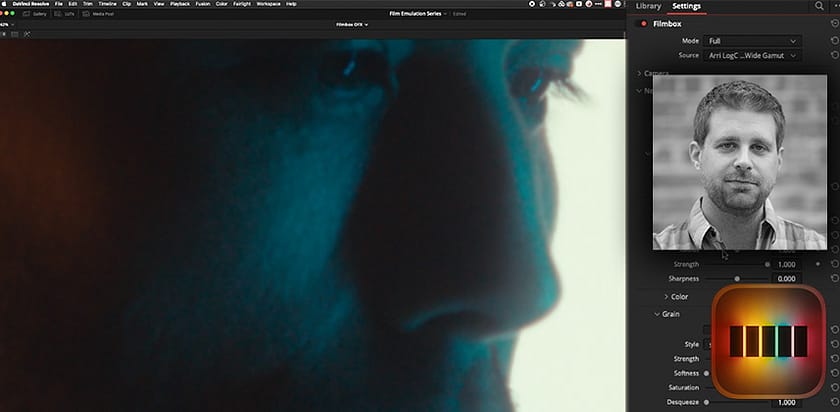Viewport: 840px width, 412px height.
Task: Open the viewer zoom percentage dropdown
Action: (7, 24)
